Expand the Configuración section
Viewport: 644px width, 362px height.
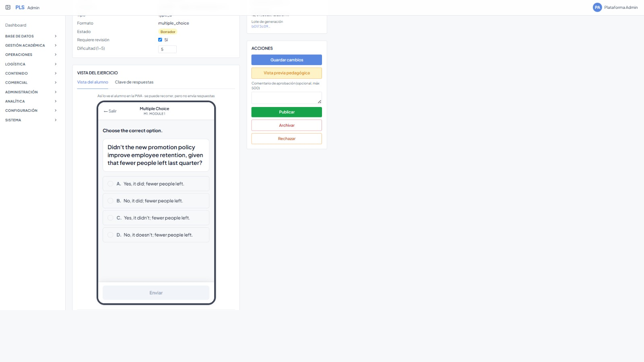[x=31, y=111]
